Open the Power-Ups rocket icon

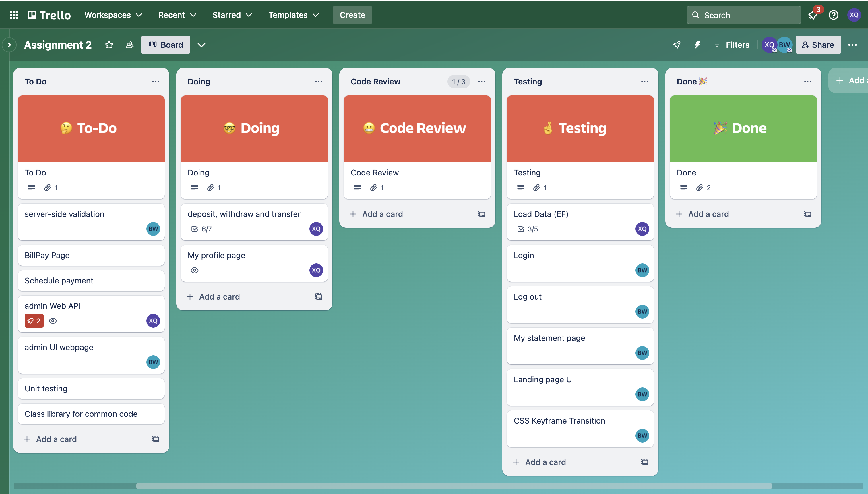[677, 45]
